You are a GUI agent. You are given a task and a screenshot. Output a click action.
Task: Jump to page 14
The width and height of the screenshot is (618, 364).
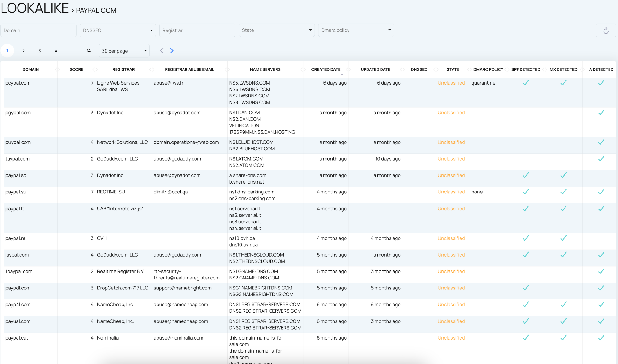tap(88, 51)
